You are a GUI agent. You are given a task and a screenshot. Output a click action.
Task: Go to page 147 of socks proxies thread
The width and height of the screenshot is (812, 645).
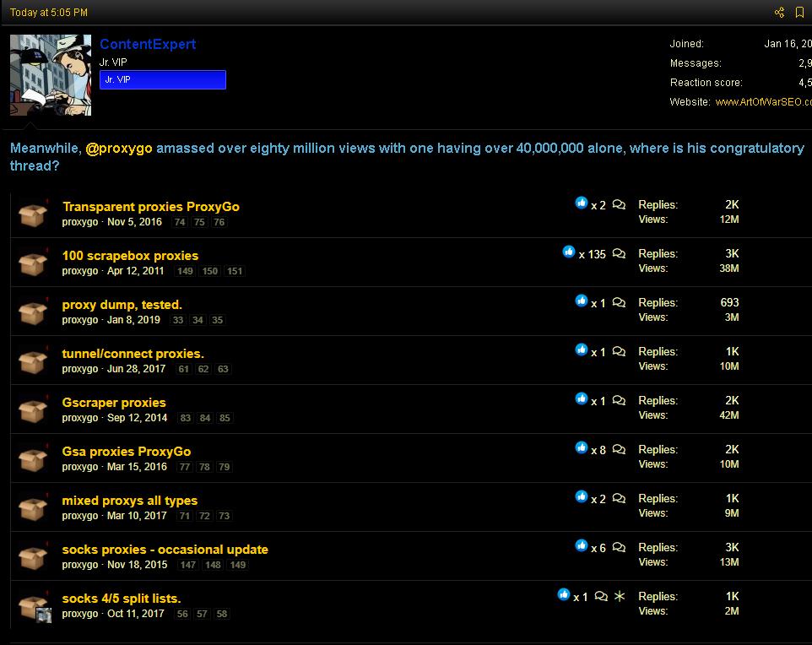click(x=188, y=565)
